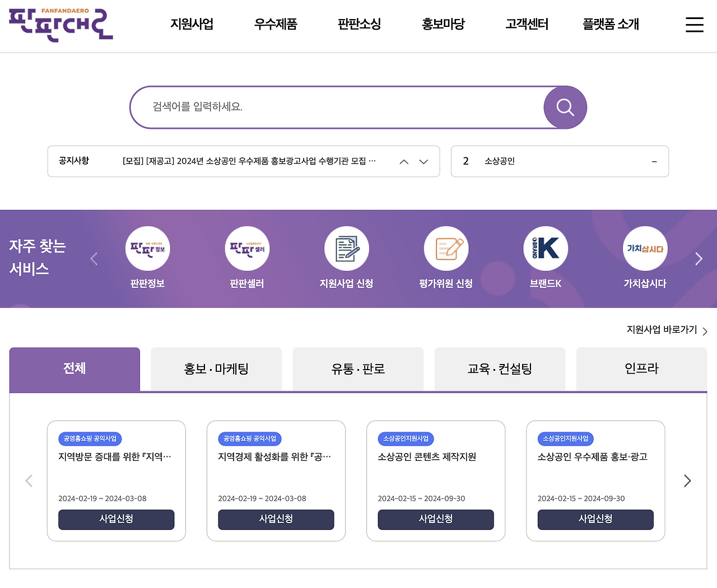Viewport: 717px width, 588px height.
Task: Select the 지원사업 신청 service icon
Action: [347, 248]
